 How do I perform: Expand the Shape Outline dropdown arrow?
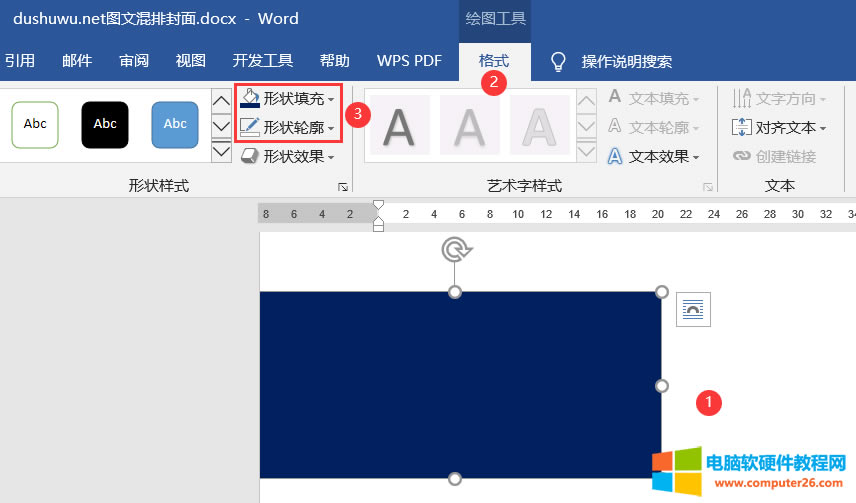(331, 128)
